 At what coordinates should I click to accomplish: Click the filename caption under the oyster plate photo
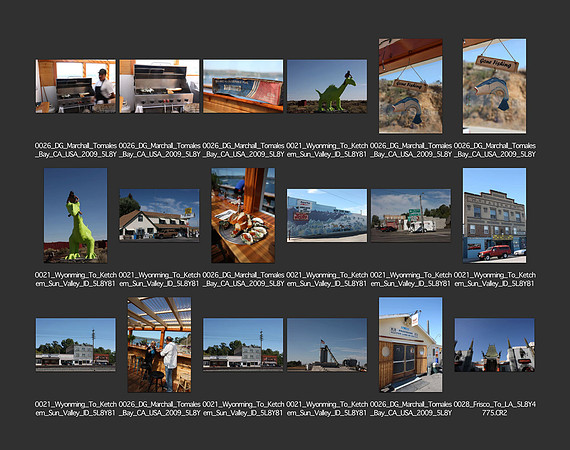tap(243, 279)
